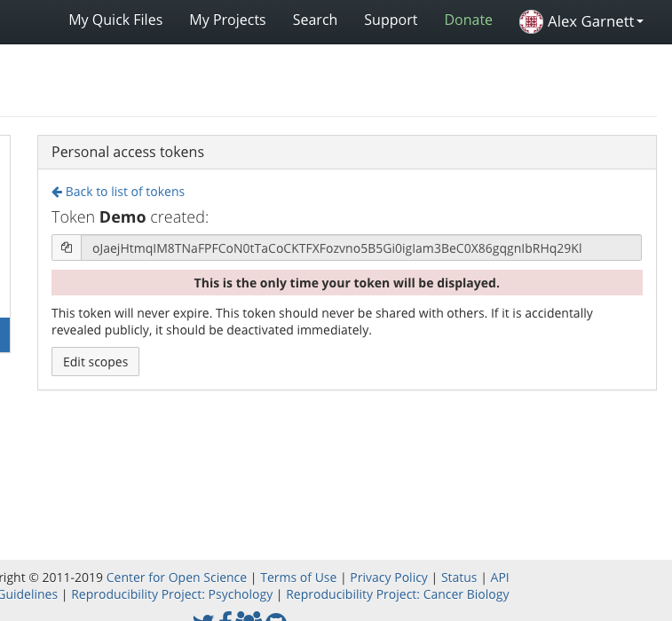Image resolution: width=672 pixels, height=621 pixels.
Task: Open the API link in footer
Action: [500, 578]
